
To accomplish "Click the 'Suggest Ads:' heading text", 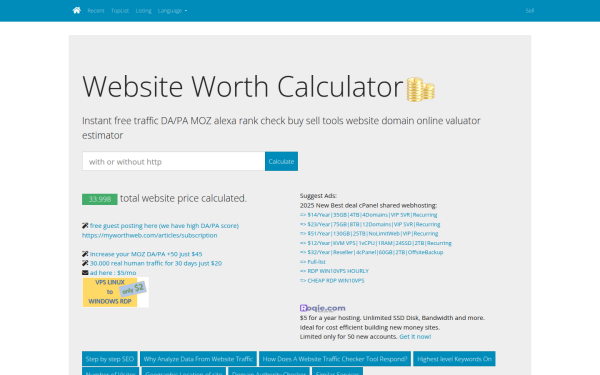I will tap(318, 196).
